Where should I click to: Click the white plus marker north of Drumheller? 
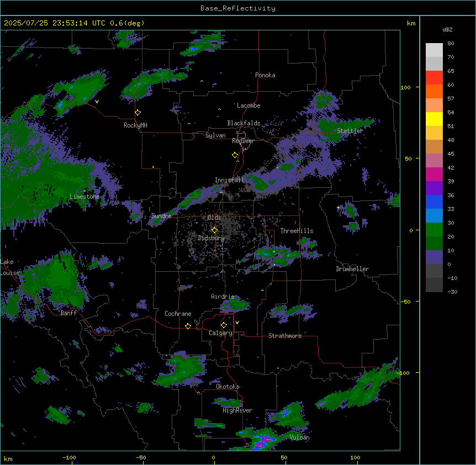tap(338, 207)
